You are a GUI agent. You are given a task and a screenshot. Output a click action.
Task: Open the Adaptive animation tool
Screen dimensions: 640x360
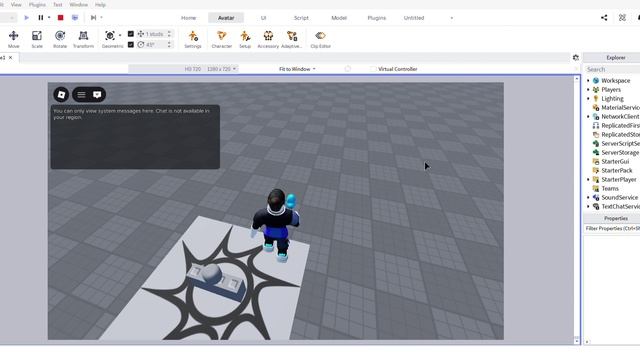[x=292, y=39]
